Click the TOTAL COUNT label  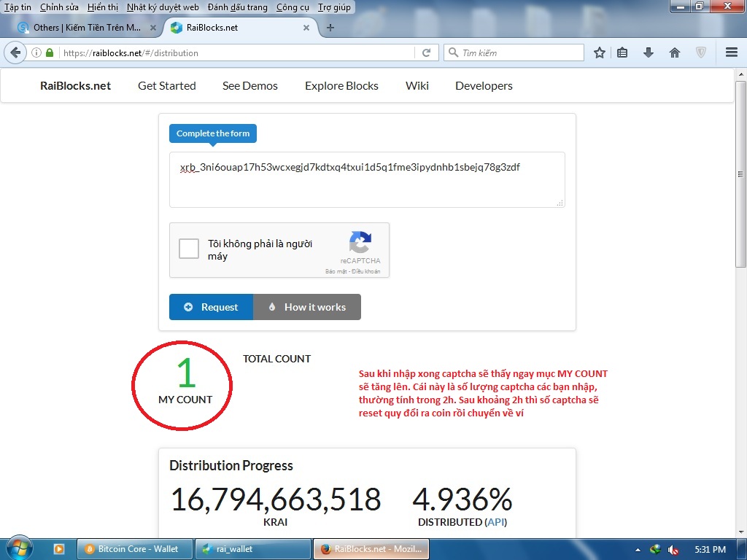point(276,359)
